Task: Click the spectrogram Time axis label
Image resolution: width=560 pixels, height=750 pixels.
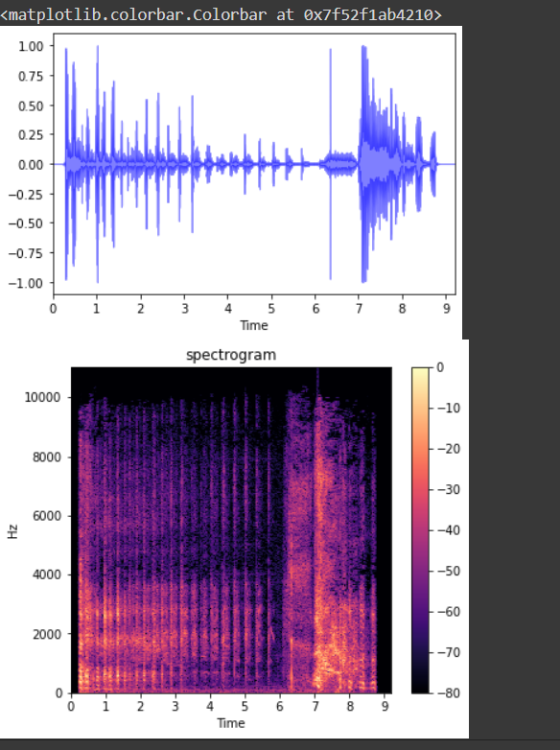Action: click(231, 723)
